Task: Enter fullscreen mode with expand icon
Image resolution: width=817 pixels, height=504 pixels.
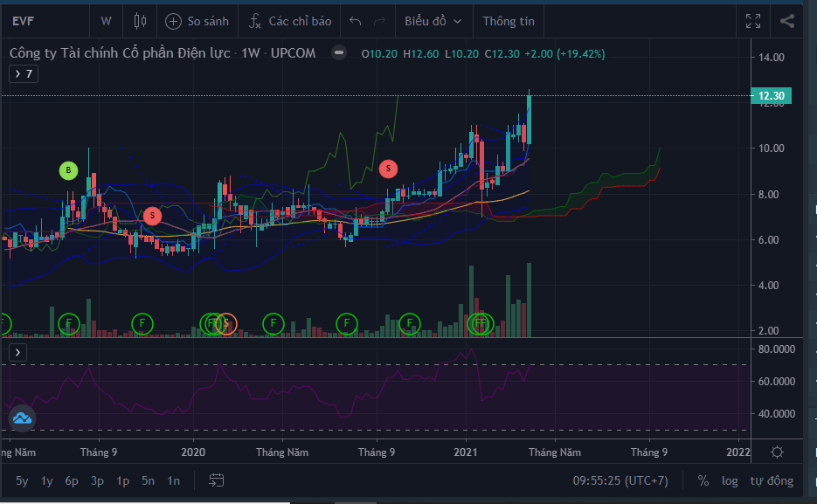Action: point(753,21)
